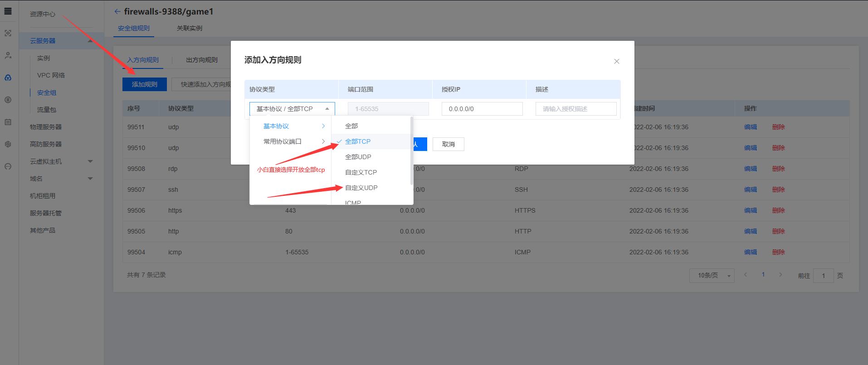868x365 pixels.
Task: Open the hamburger menu icon
Action: (8, 11)
